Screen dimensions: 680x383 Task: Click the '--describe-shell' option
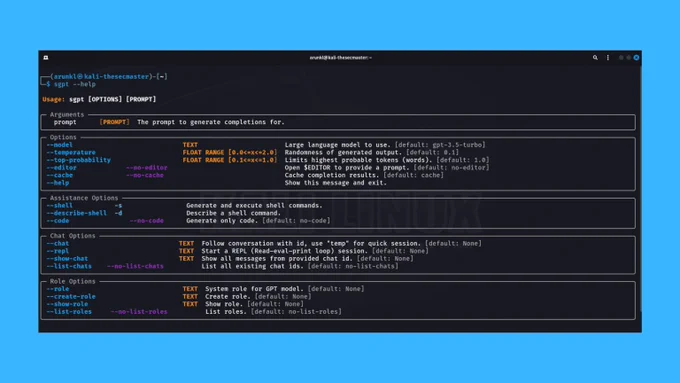(x=76, y=213)
